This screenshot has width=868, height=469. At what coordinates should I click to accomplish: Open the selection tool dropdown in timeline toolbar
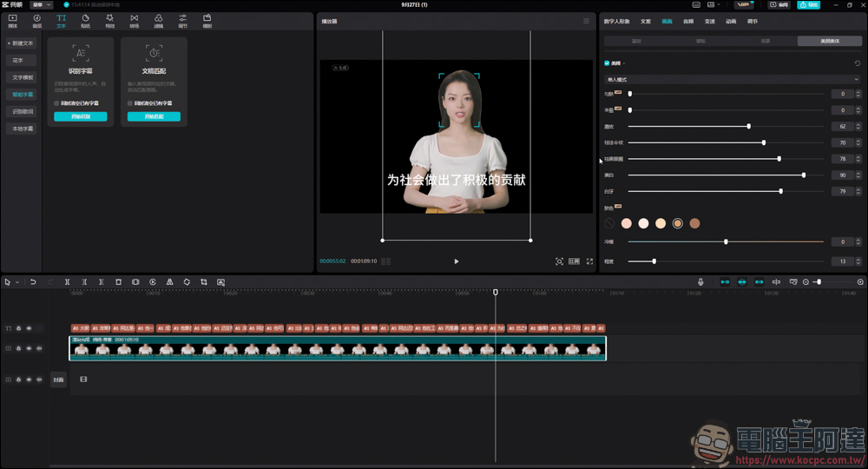click(x=16, y=282)
